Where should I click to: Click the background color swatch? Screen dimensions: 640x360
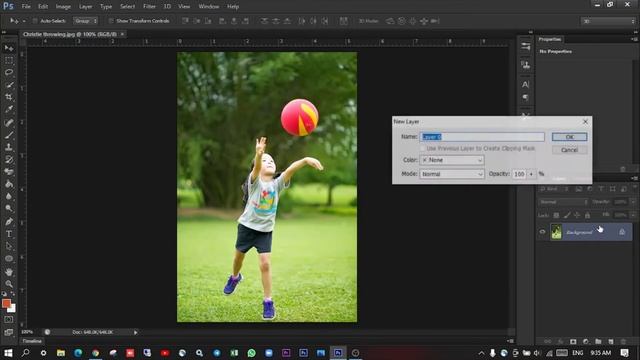pos(12,309)
